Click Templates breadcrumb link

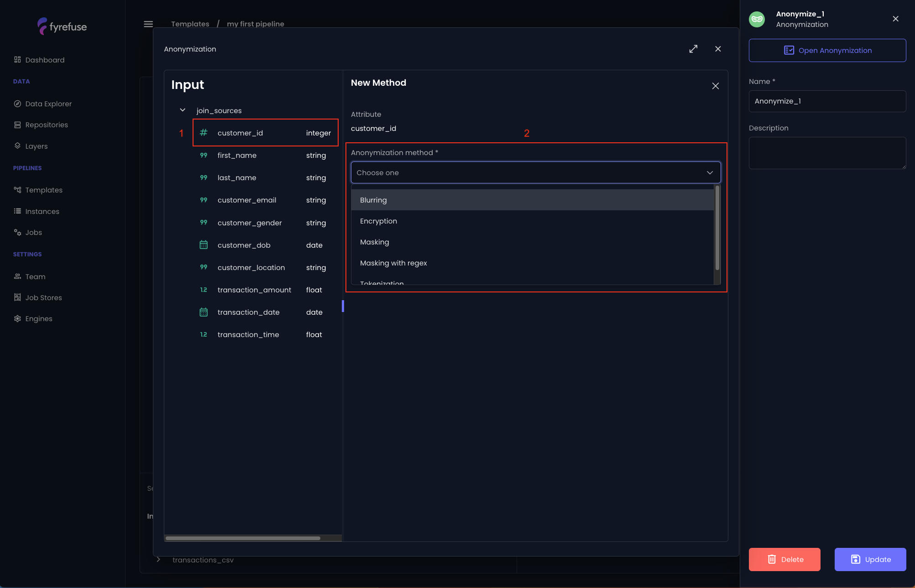(x=190, y=24)
